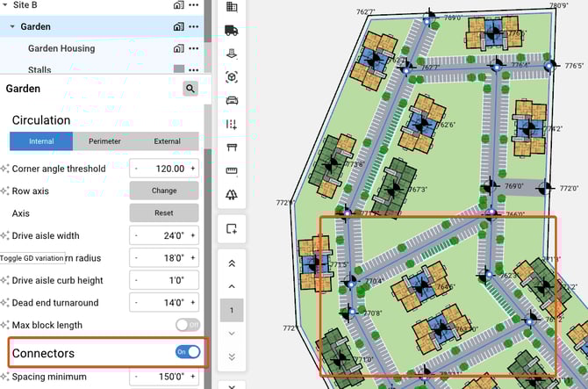Click the table-shaped tool icon
The image size is (588, 389).
point(232,147)
